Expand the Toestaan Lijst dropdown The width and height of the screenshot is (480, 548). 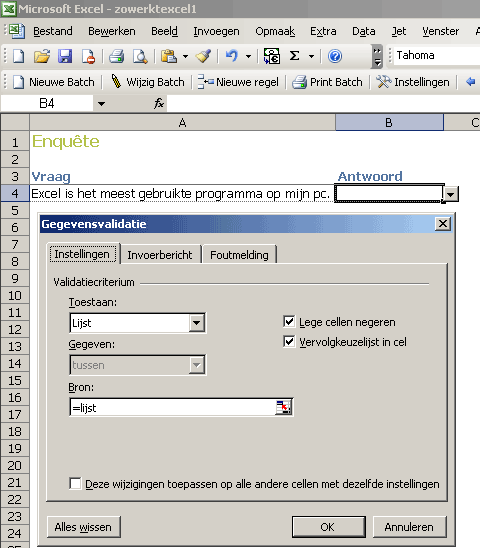pyautogui.click(x=196, y=323)
